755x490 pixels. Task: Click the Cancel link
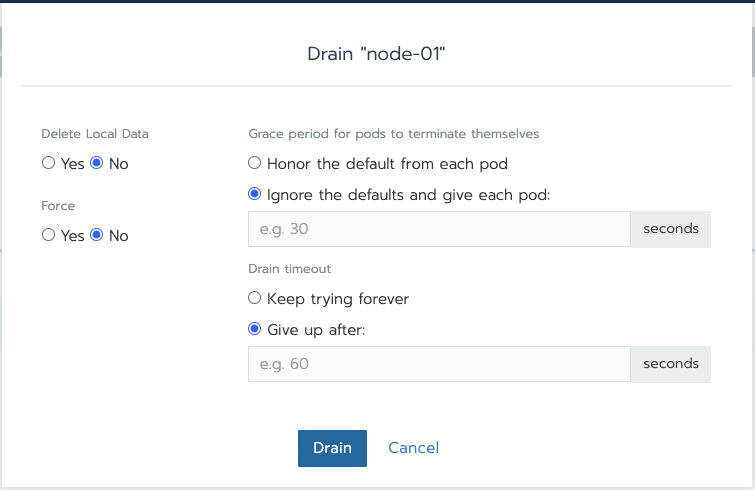[413, 448]
